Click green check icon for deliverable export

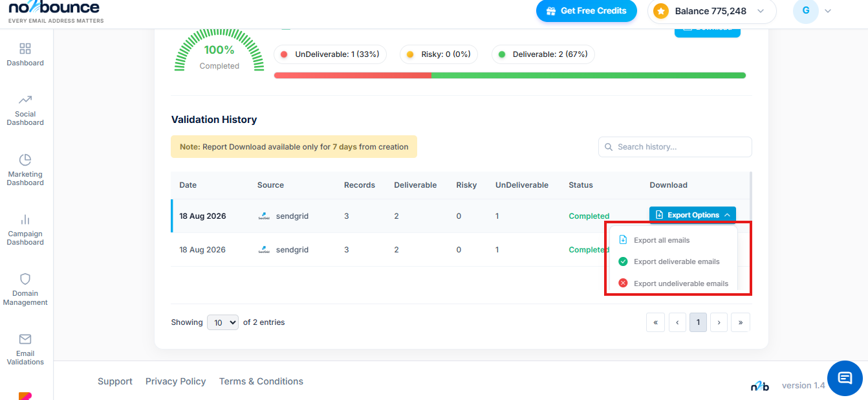pyautogui.click(x=623, y=261)
